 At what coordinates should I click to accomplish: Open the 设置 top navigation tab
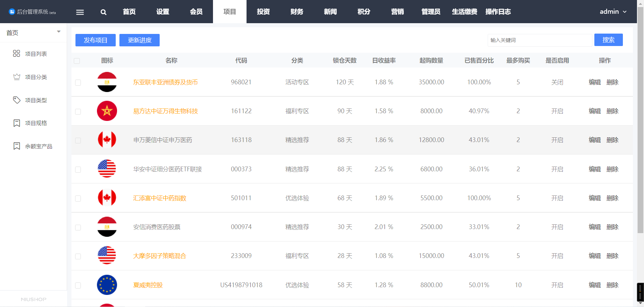(x=163, y=12)
